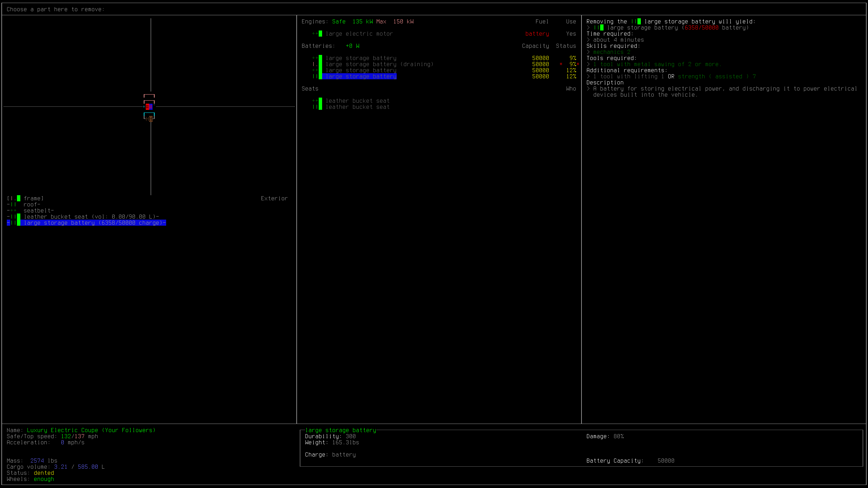Screen dimensions: 868x488
Task: Click the cyan windshield frame on vehicle map
Action: tap(149, 113)
